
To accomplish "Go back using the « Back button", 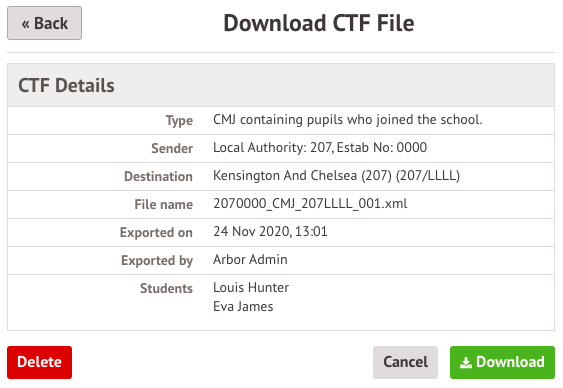I will 45,23.
